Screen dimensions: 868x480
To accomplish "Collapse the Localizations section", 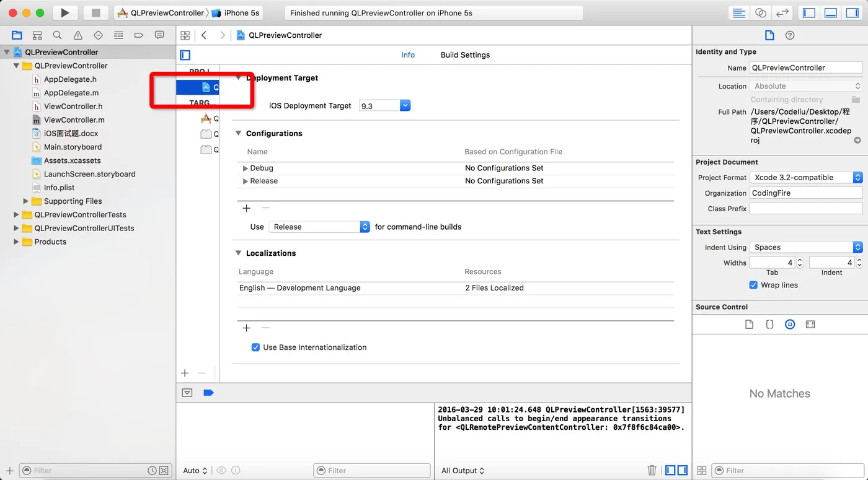I will [x=238, y=253].
